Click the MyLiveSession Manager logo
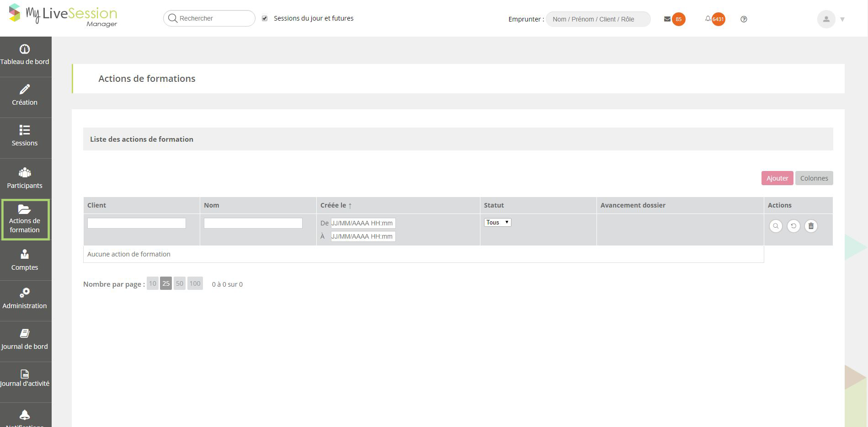The height and width of the screenshot is (427, 868). tap(63, 15)
